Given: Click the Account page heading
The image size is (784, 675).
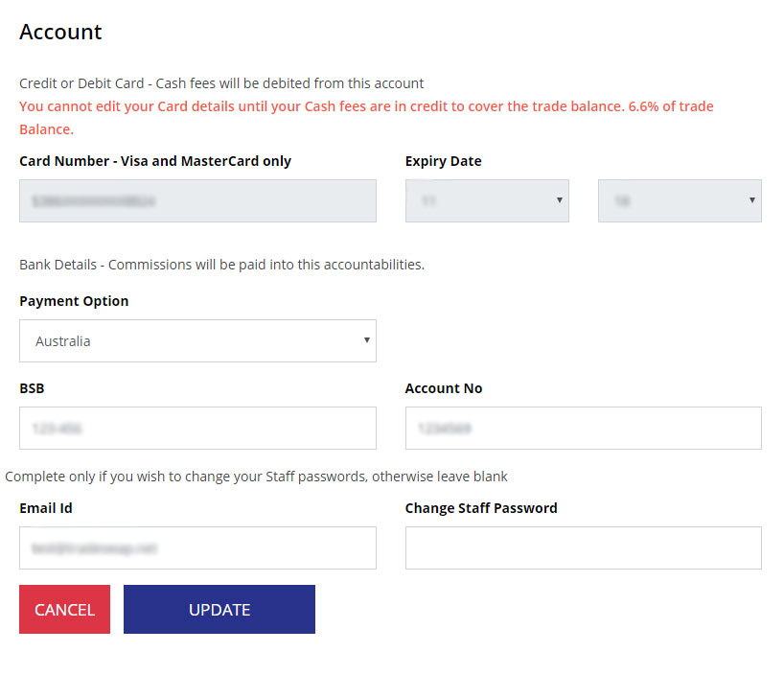Looking at the screenshot, I should click(60, 32).
